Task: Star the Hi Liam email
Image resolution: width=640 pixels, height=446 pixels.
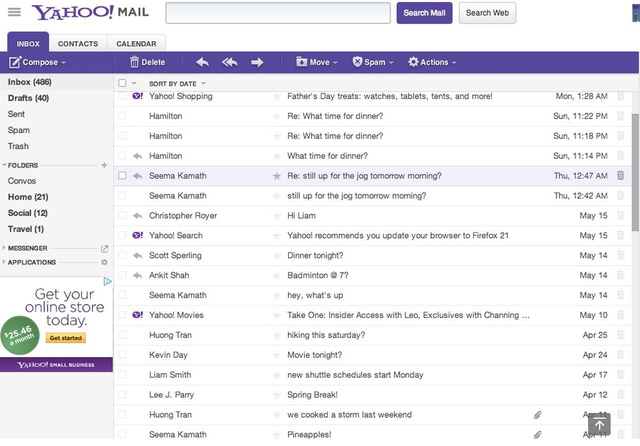Action: click(277, 216)
